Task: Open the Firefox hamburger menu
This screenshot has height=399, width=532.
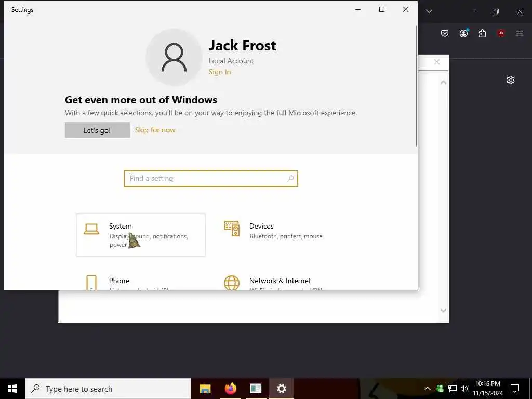Action: tap(520, 33)
